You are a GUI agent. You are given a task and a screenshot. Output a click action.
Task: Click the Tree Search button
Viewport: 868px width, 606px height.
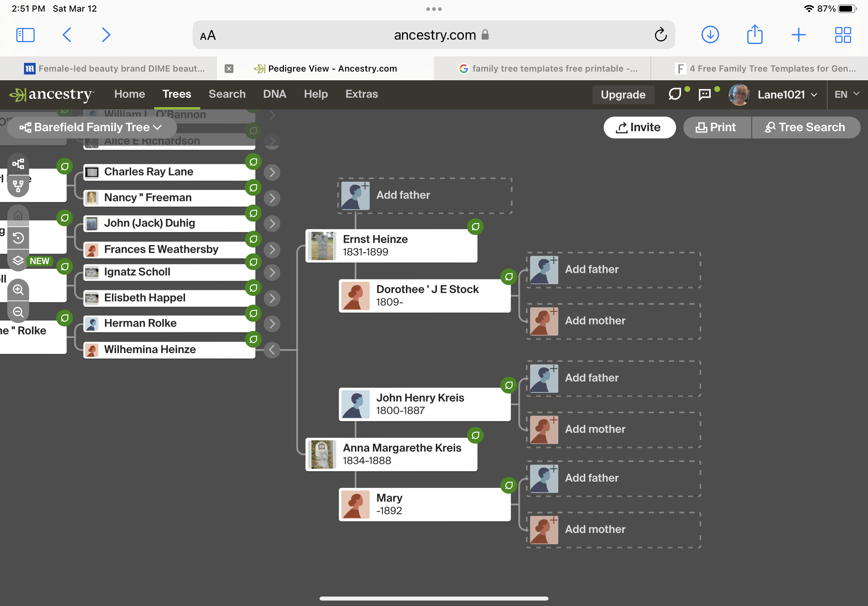click(805, 127)
